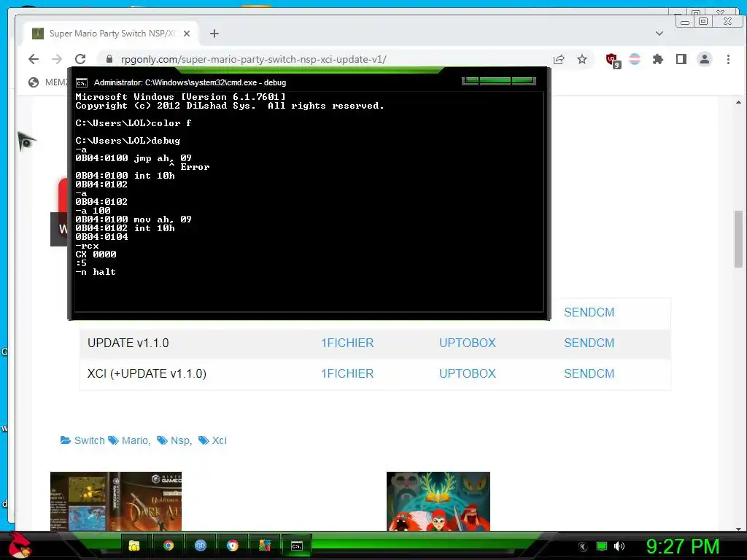
Task: Click inside the debug console text area
Action: 309,201
